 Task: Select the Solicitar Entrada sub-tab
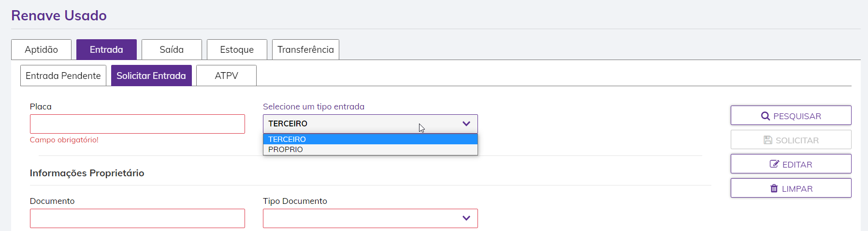tap(151, 76)
